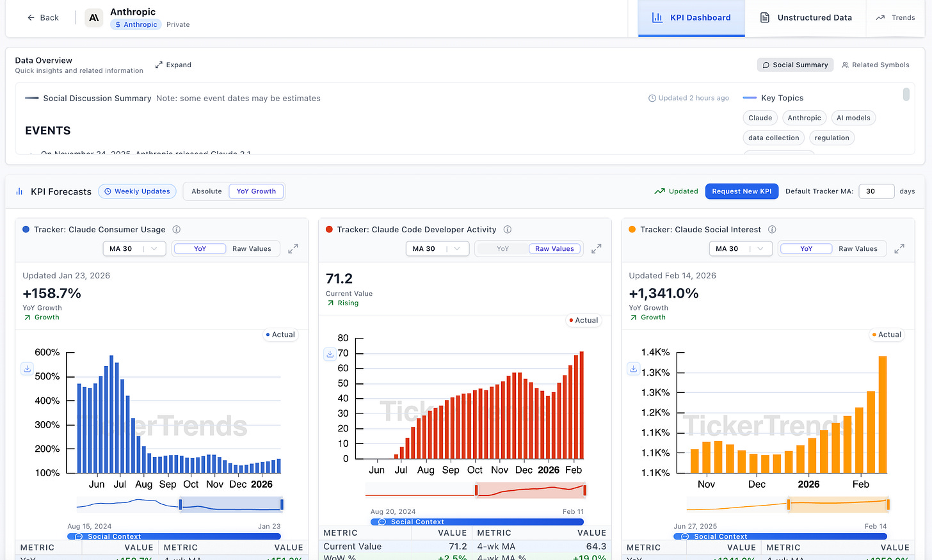Expand the Data Overview panel

click(173, 65)
